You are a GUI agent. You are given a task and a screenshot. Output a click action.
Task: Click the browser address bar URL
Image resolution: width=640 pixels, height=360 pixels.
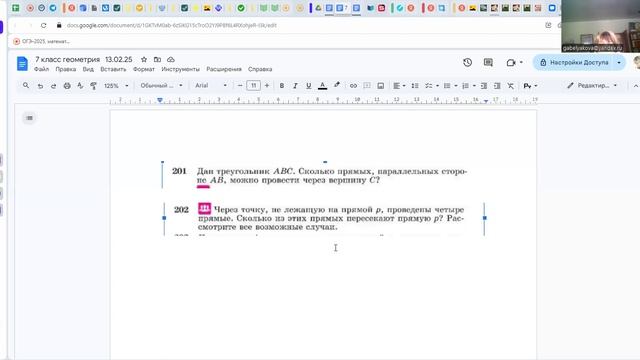click(171, 25)
